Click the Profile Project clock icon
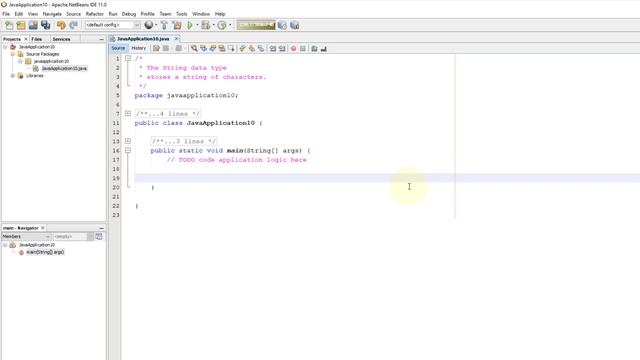Screen dimensions: 640x360 click(x=222, y=25)
